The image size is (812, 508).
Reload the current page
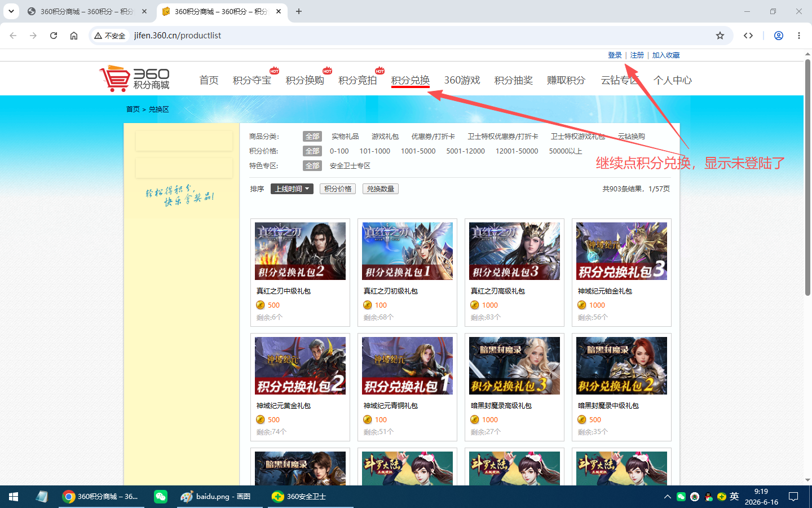(54, 36)
